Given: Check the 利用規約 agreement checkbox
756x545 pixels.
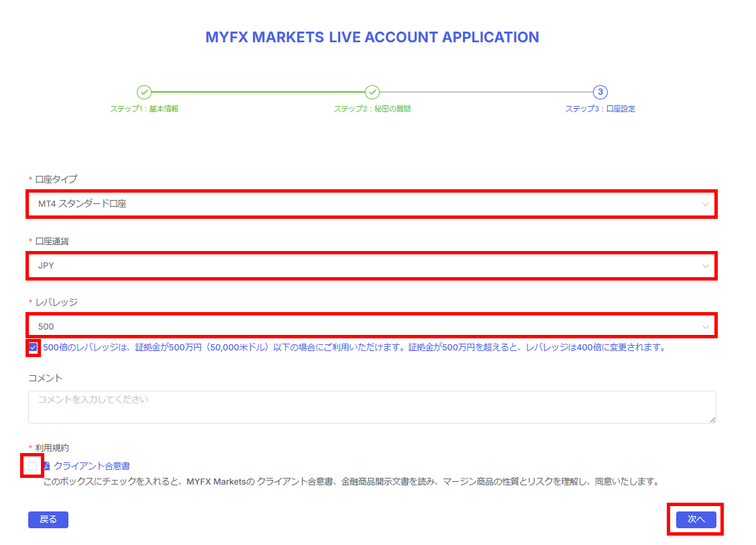Looking at the screenshot, I should tap(32, 466).
